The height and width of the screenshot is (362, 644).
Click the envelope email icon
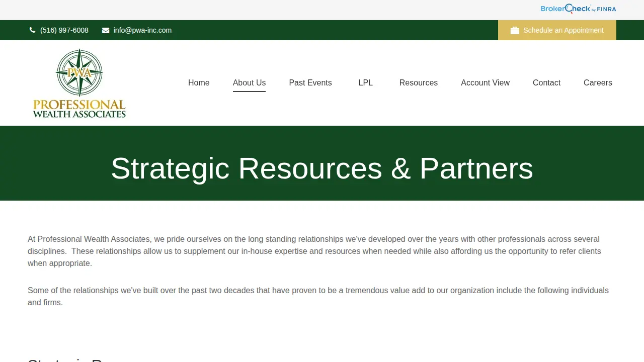(x=106, y=30)
